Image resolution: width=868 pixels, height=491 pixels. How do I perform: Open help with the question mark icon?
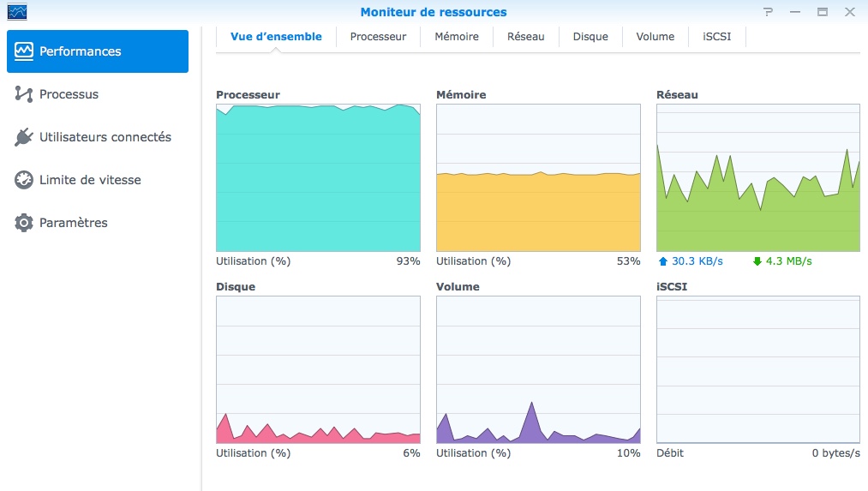tap(768, 12)
